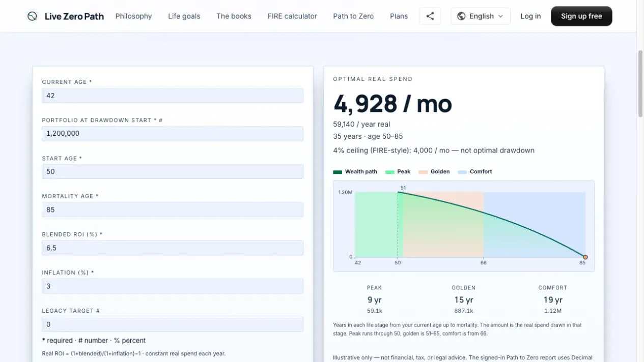Click the '1.20M' chart axis label
Image resolution: width=644 pixels, height=362 pixels.
[345, 192]
